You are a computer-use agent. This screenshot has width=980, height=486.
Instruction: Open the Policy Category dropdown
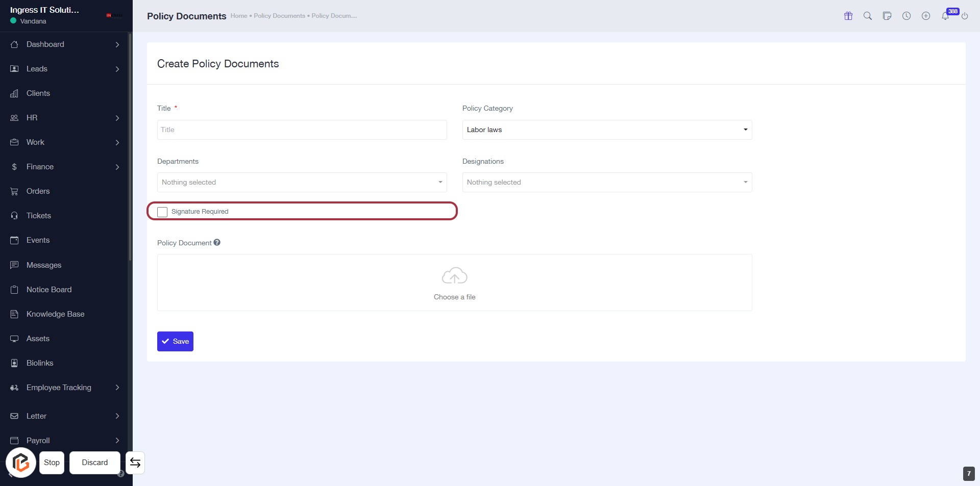pos(606,130)
